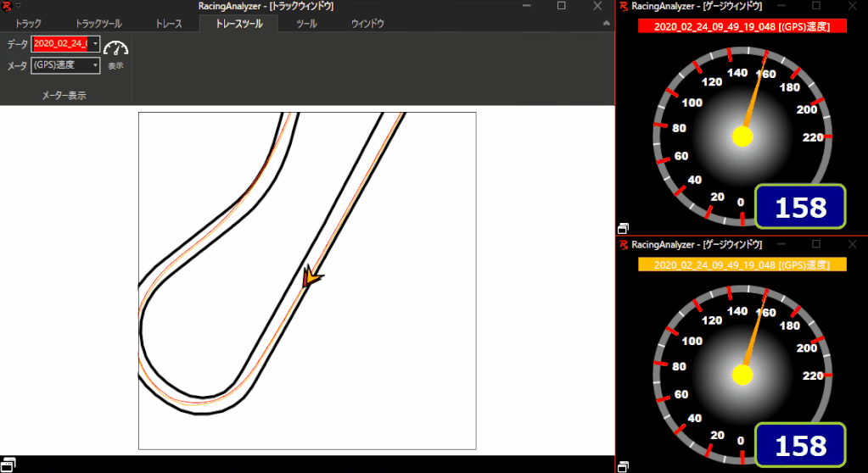Switch to the トラック tab
868x473 pixels.
29,24
